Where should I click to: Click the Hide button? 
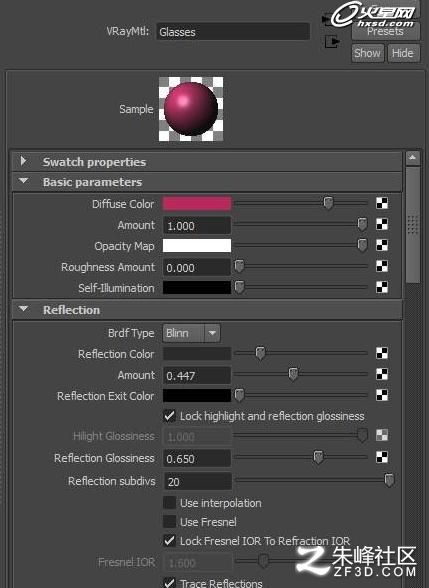[403, 53]
